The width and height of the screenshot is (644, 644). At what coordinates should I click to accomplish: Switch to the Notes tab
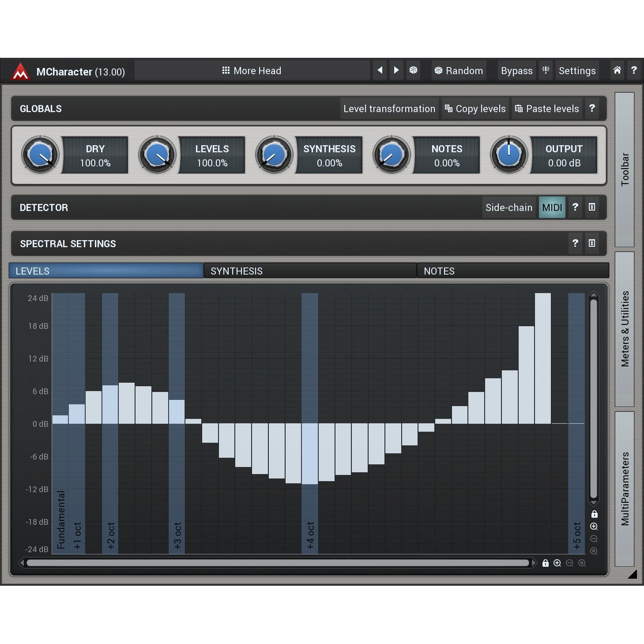tap(512, 271)
